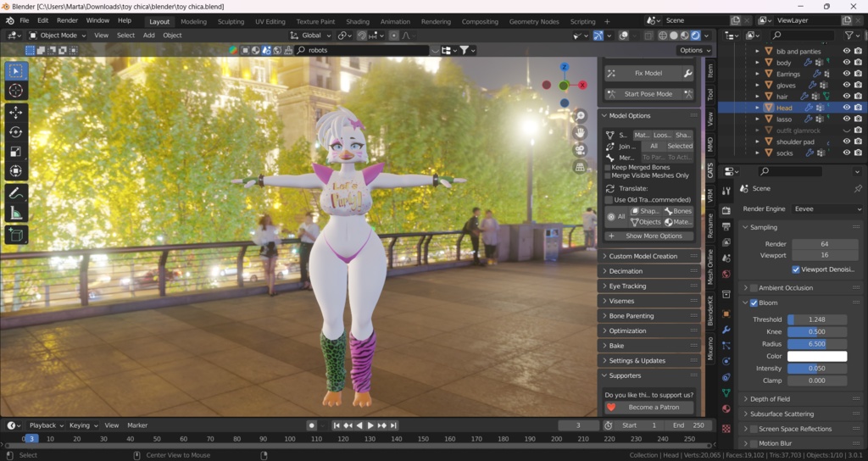Open the Options dropdown in viewport
Viewport: 868px width, 461px height.
coord(694,50)
